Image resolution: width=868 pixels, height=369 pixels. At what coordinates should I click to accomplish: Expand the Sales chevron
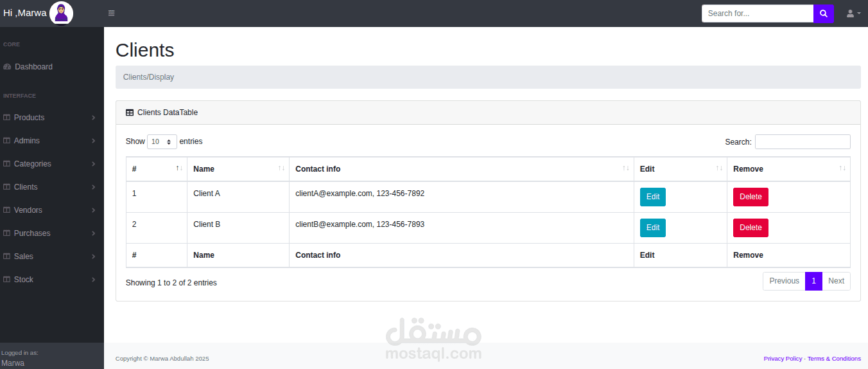[94, 256]
